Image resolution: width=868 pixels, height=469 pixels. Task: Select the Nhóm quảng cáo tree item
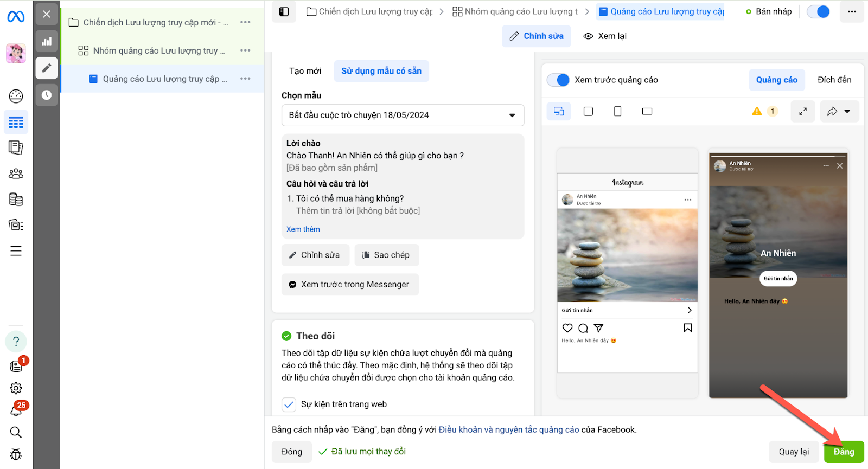[155, 51]
